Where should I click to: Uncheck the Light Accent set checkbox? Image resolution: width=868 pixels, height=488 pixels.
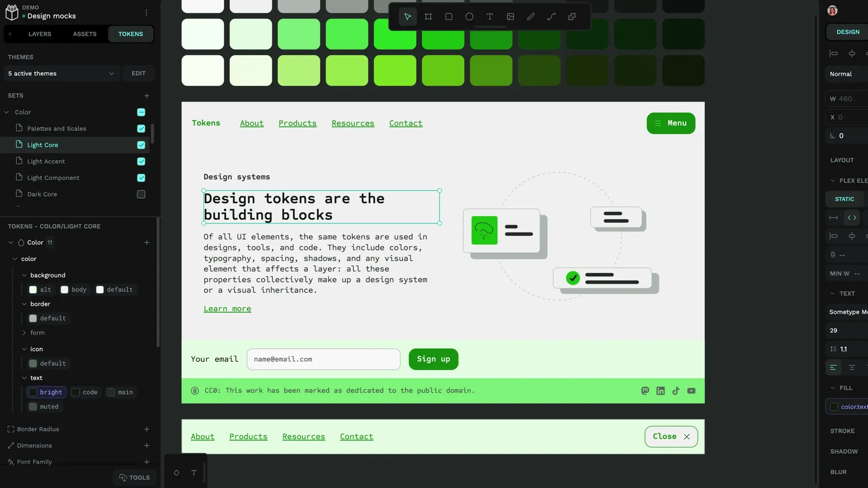tap(141, 161)
